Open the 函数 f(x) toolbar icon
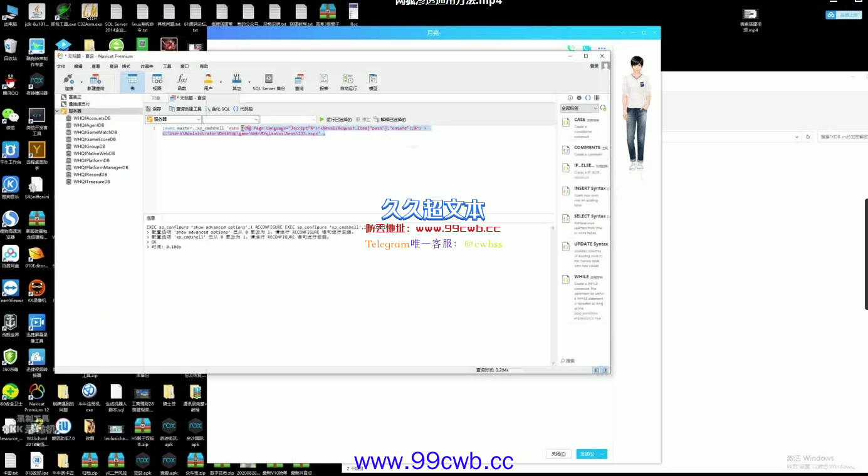Screen dimensions: 868x476 click(182, 82)
